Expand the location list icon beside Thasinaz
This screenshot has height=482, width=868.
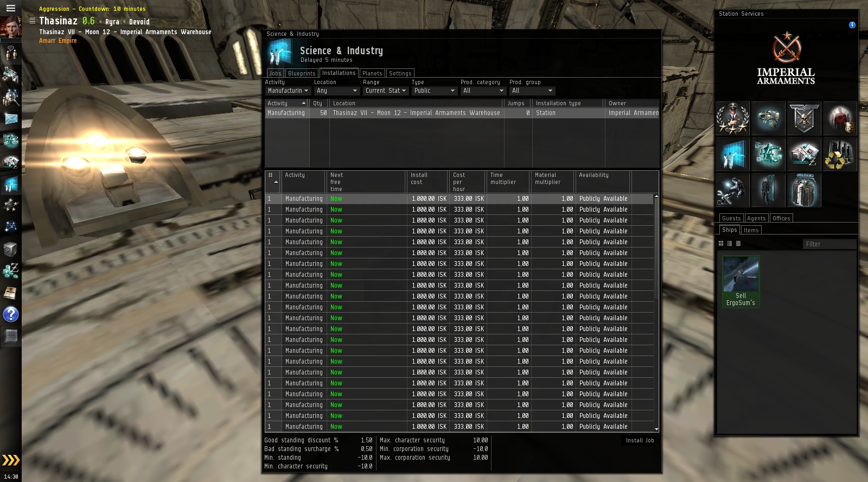point(33,21)
